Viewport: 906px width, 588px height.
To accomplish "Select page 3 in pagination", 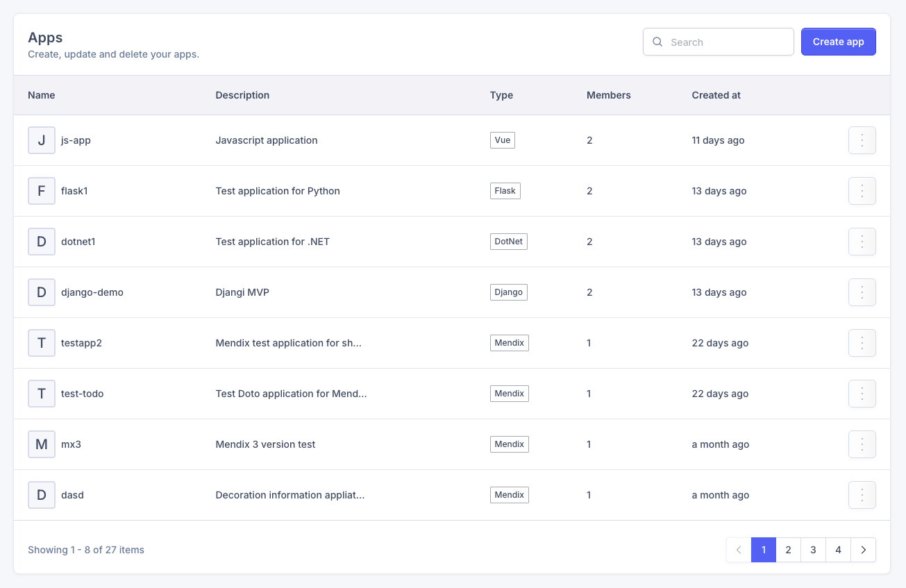I will click(x=813, y=550).
